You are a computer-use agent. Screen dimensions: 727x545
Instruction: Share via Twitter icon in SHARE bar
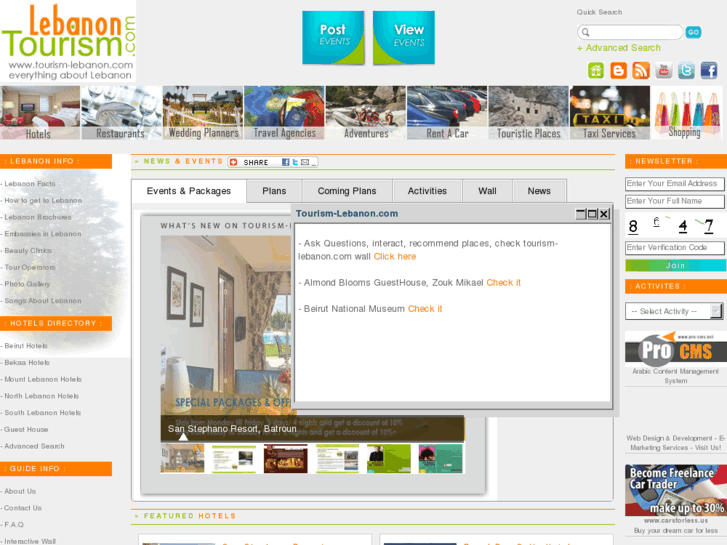[x=295, y=162]
